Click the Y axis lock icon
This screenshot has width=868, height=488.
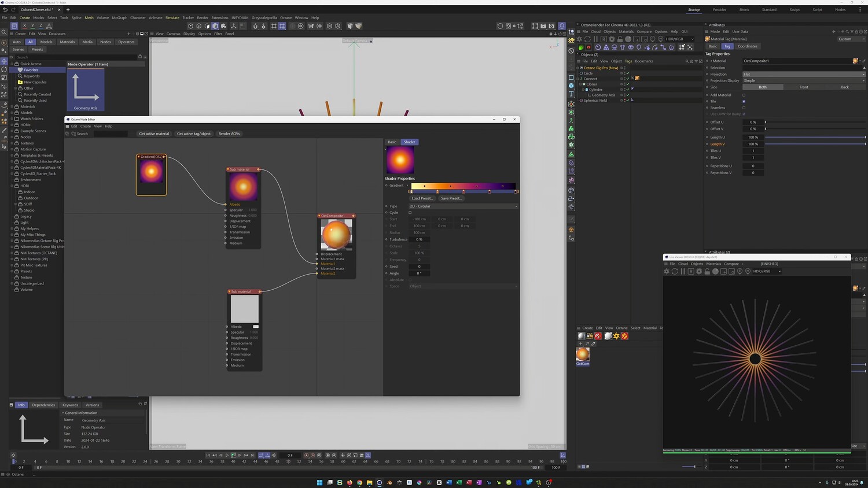[x=32, y=26]
